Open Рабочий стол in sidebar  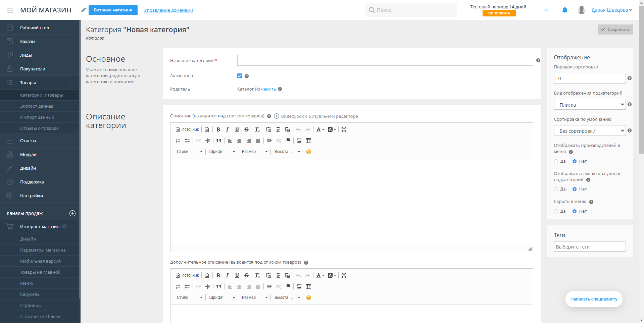39,28
